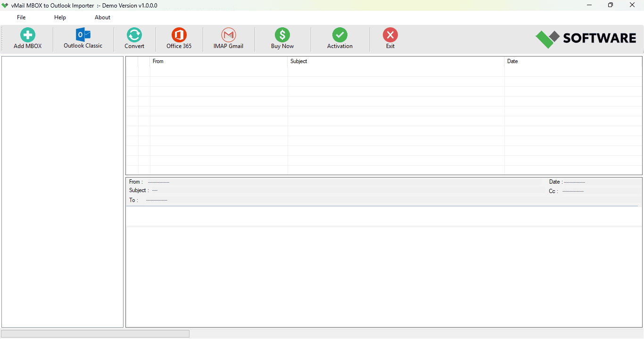Select the Outlook Classic icon
The image size is (644, 339).
[83, 35]
